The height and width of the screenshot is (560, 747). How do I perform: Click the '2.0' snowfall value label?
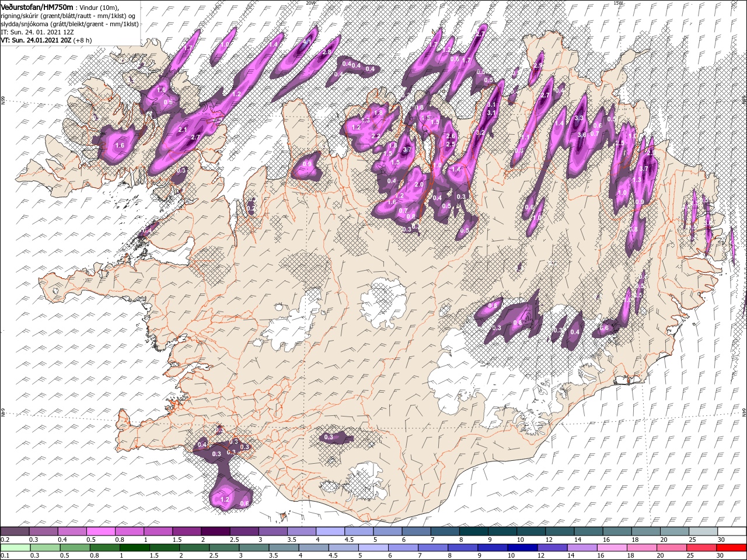coord(418,184)
